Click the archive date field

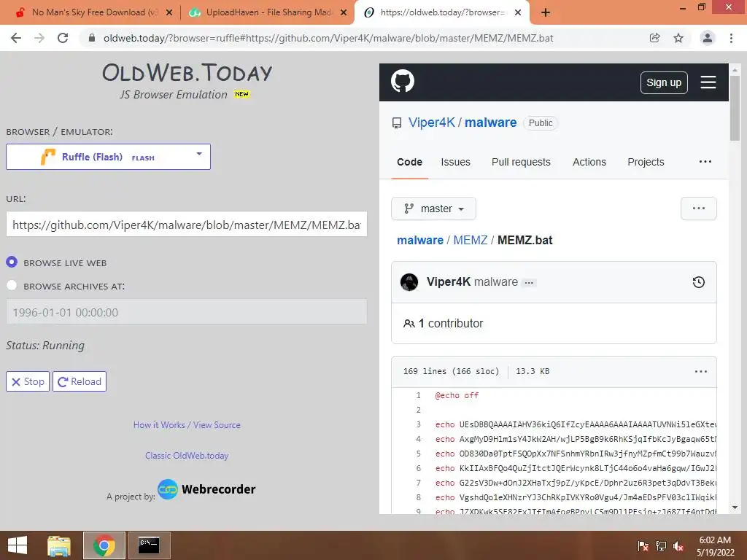[x=187, y=312]
